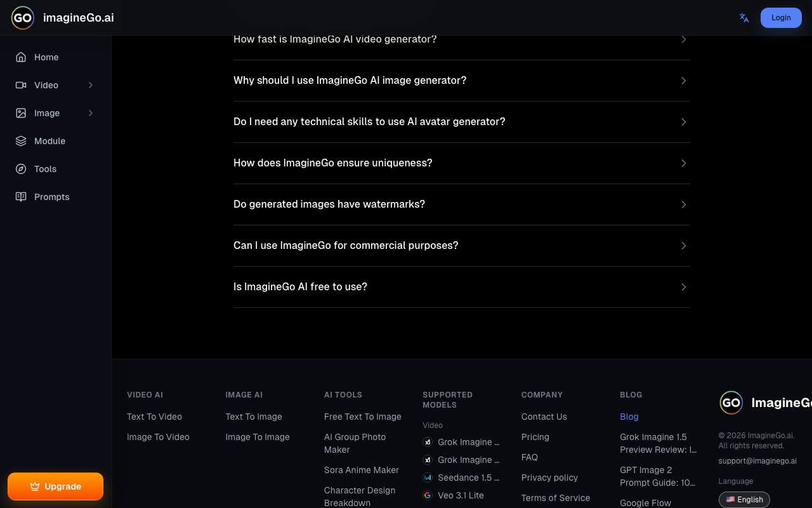Click the Home house icon
This screenshot has height=508, width=812.
pyautogui.click(x=21, y=57)
